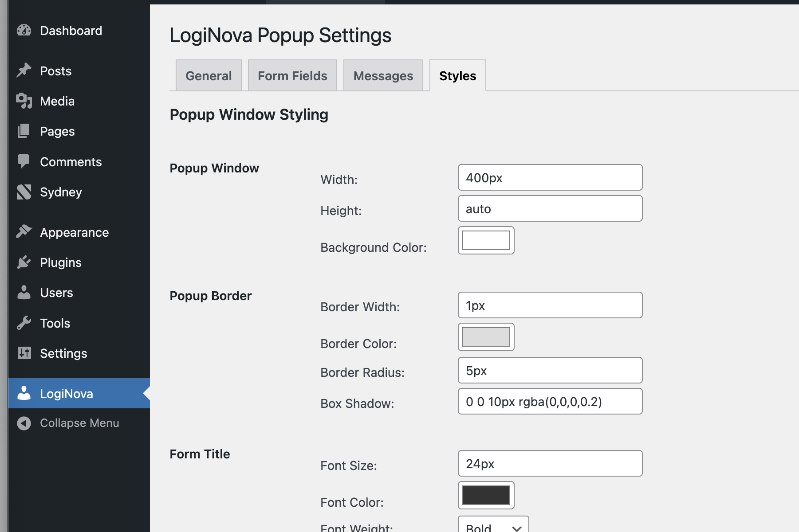Switch to the General tab
This screenshot has width=799, height=532.
pos(208,75)
